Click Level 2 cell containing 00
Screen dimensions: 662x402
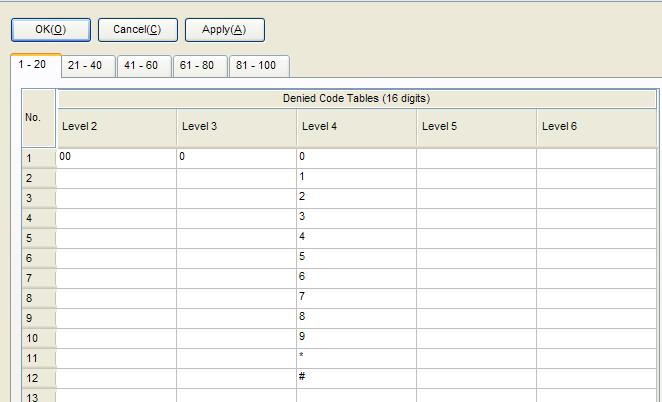coord(116,158)
